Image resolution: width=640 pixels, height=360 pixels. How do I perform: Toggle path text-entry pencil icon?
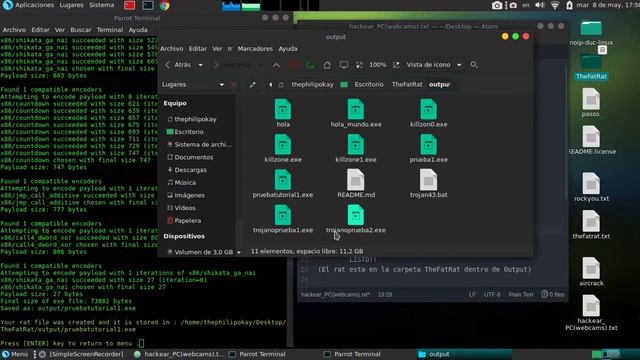pyautogui.click(x=253, y=84)
